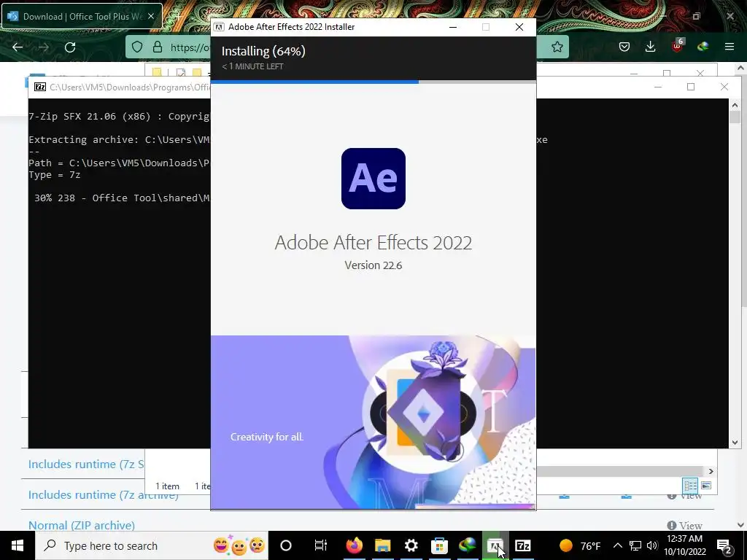Reload the current Firefox page
The image size is (747, 560).
(70, 47)
